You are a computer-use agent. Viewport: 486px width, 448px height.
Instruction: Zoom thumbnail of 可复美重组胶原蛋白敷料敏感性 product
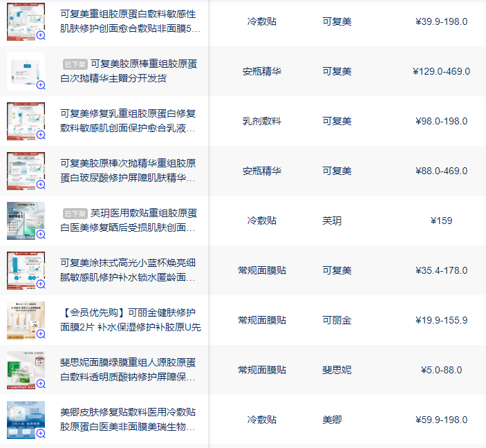(41, 35)
